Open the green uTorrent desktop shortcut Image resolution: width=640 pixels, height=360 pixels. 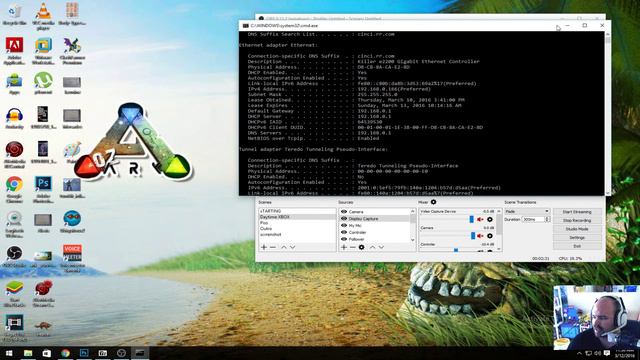click(x=43, y=82)
